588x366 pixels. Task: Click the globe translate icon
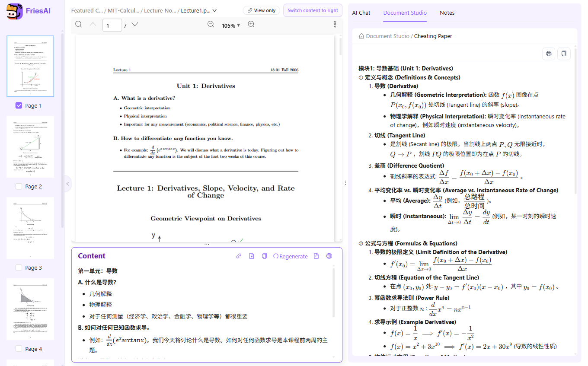pos(329,256)
